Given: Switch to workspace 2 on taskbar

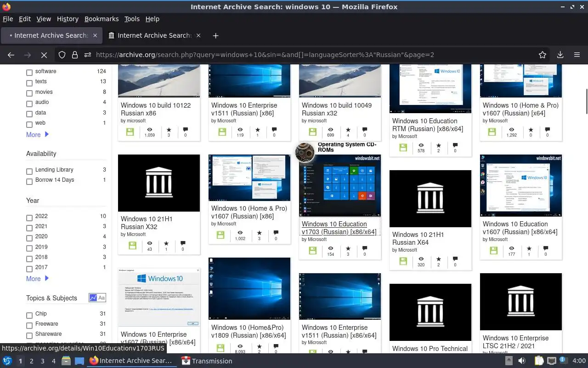Looking at the screenshot, I should pos(31,361).
